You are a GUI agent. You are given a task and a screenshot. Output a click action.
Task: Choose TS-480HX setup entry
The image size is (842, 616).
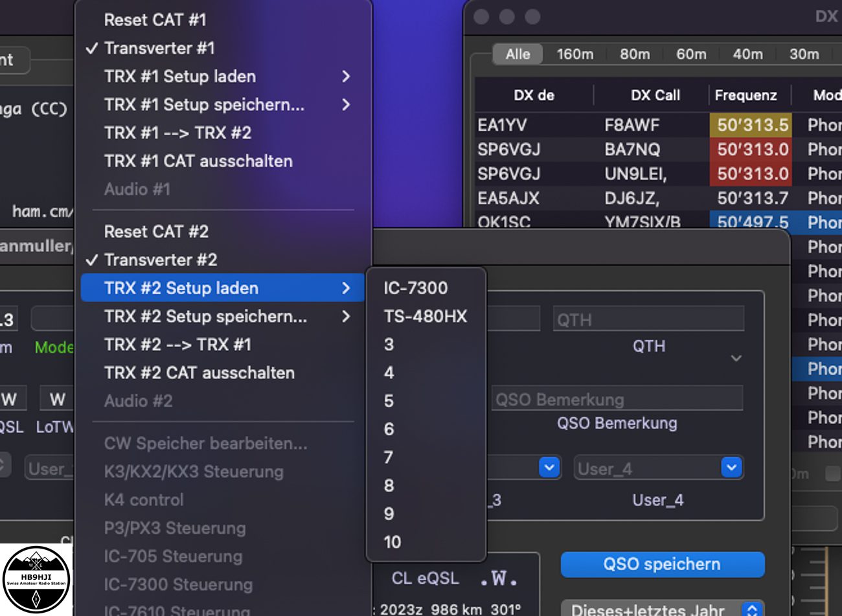425,316
